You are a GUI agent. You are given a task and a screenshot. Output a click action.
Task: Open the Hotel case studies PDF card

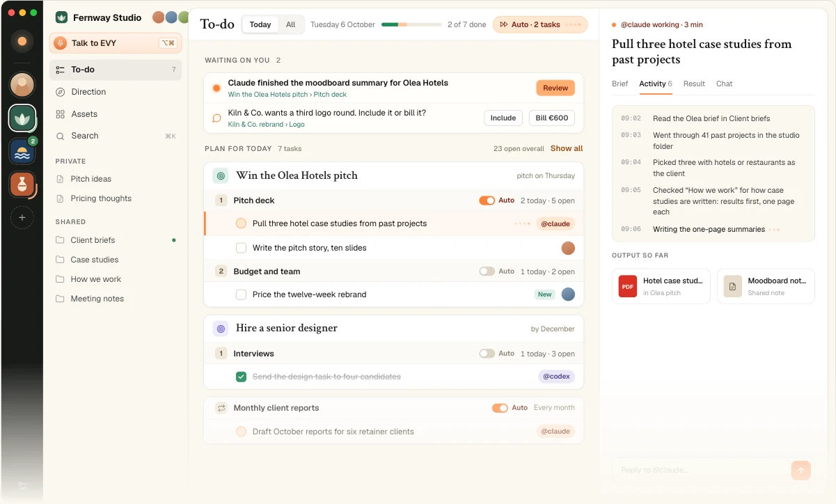pyautogui.click(x=661, y=286)
